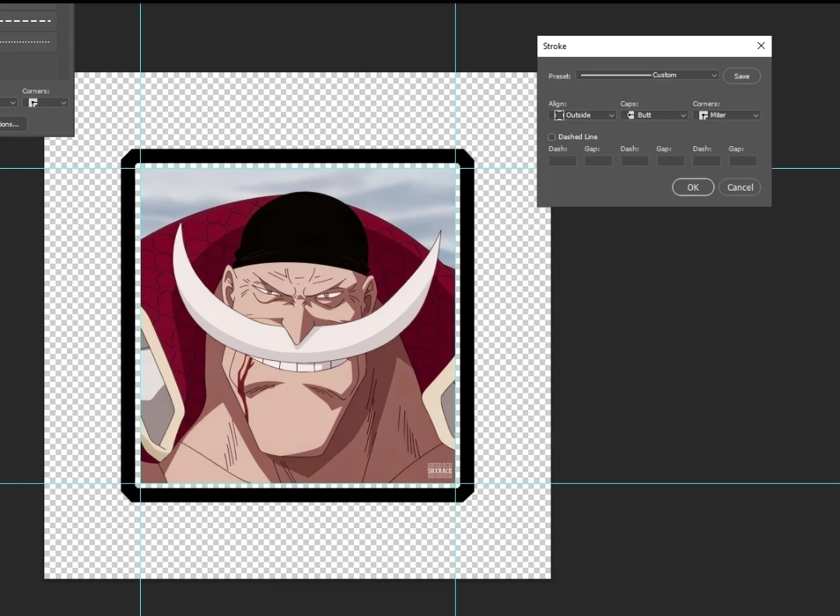Click the first Dash input field
The width and height of the screenshot is (840, 616).
tap(562, 161)
